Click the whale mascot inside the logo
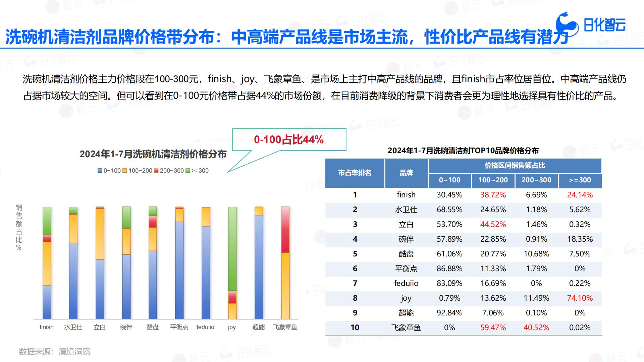 point(566,25)
